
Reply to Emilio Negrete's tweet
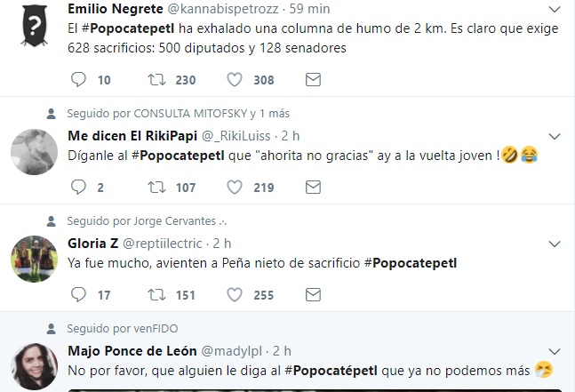coord(78,80)
